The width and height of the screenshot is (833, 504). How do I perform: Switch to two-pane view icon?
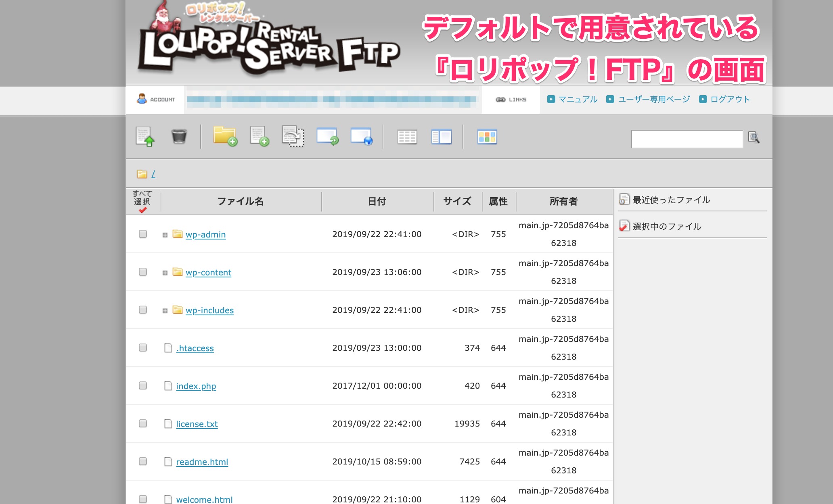441,137
